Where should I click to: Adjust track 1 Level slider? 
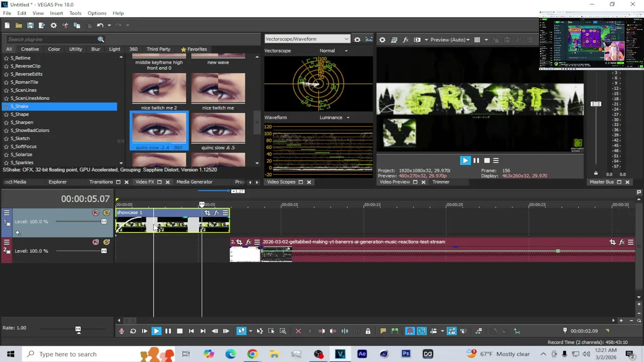104,222
